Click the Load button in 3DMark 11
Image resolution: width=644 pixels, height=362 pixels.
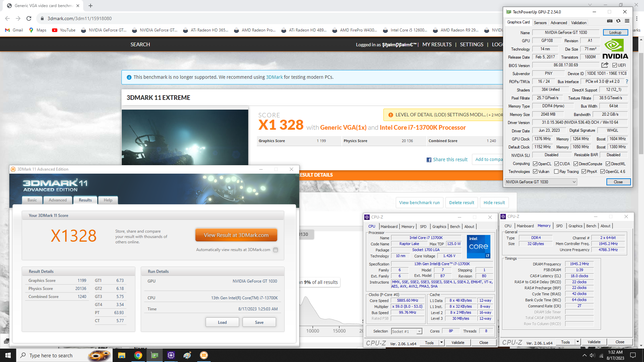tap(222, 322)
